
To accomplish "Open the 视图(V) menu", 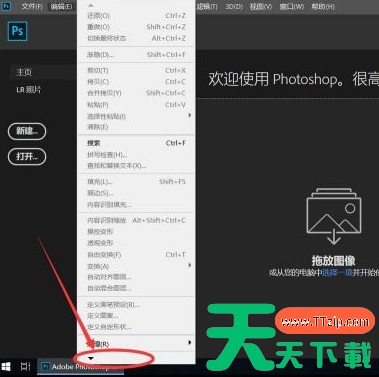I will [261, 6].
